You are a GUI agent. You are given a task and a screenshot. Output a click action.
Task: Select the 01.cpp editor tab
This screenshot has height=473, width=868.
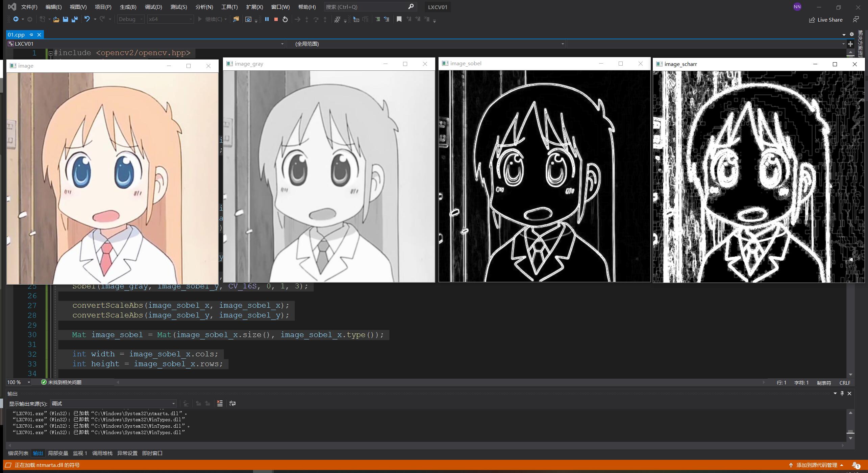17,34
